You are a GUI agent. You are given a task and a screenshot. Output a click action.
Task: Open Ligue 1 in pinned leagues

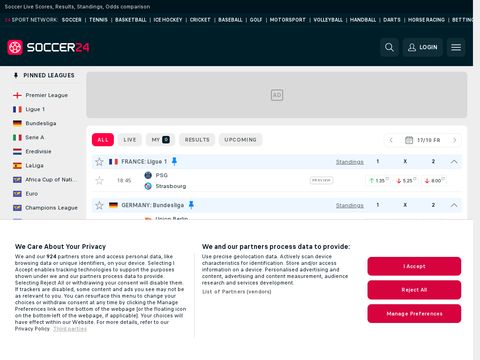point(35,109)
